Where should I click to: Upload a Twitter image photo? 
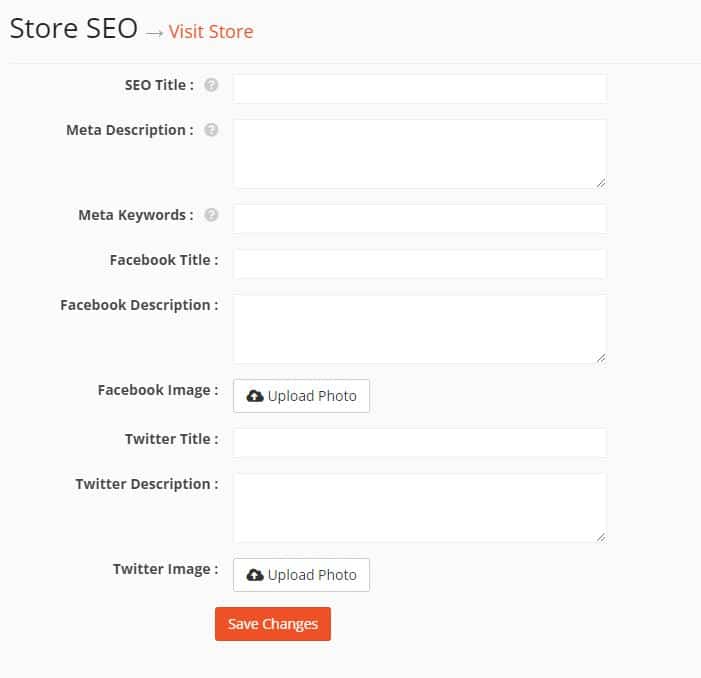pos(301,575)
